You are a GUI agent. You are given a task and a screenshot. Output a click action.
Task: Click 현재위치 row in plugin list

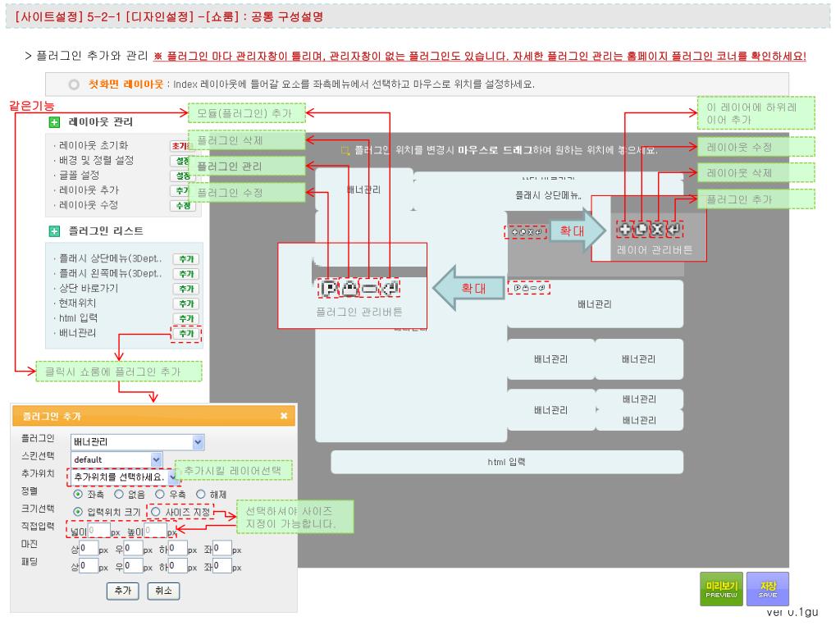[77, 304]
